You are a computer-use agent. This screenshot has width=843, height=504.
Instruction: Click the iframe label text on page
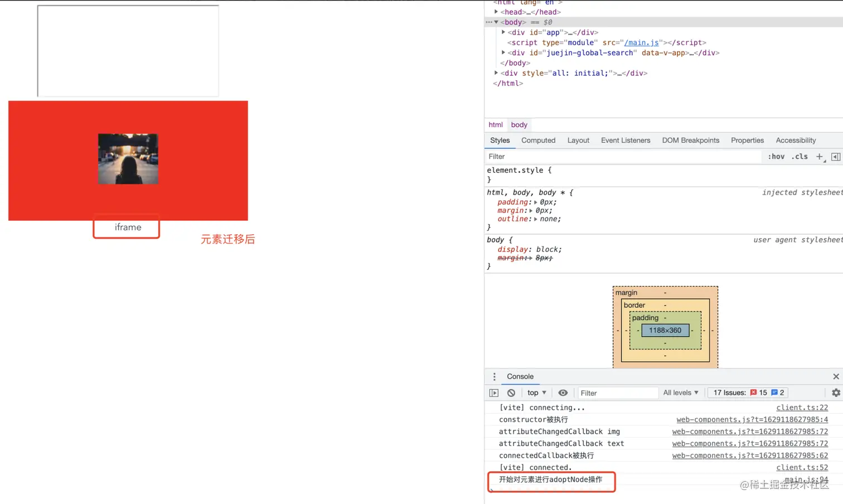(x=128, y=227)
